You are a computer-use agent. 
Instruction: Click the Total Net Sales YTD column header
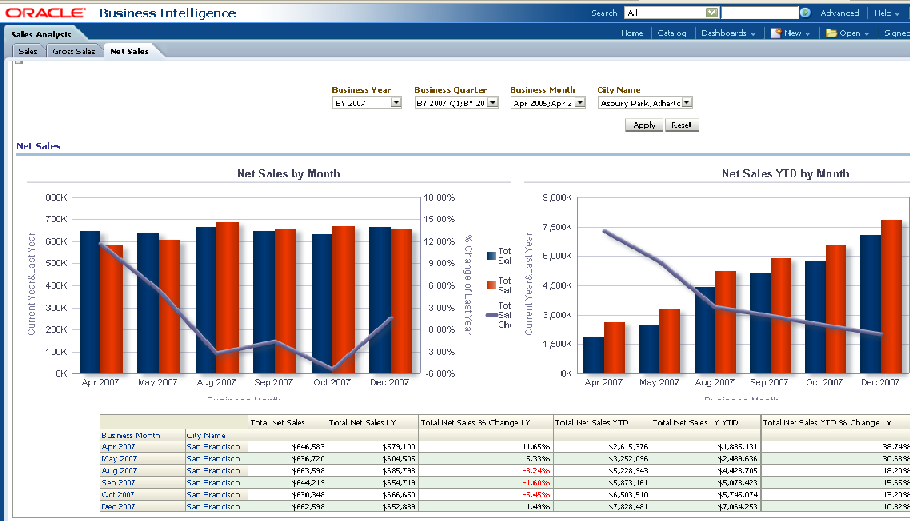point(591,422)
